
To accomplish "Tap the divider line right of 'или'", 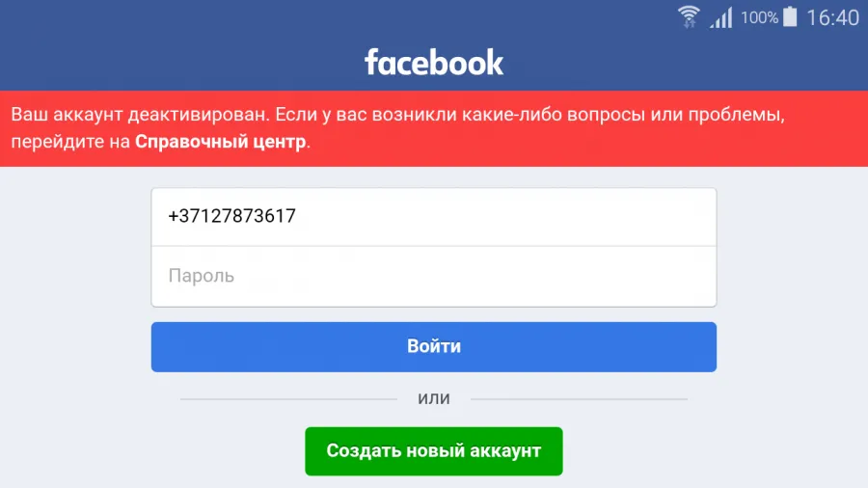I will point(579,399).
